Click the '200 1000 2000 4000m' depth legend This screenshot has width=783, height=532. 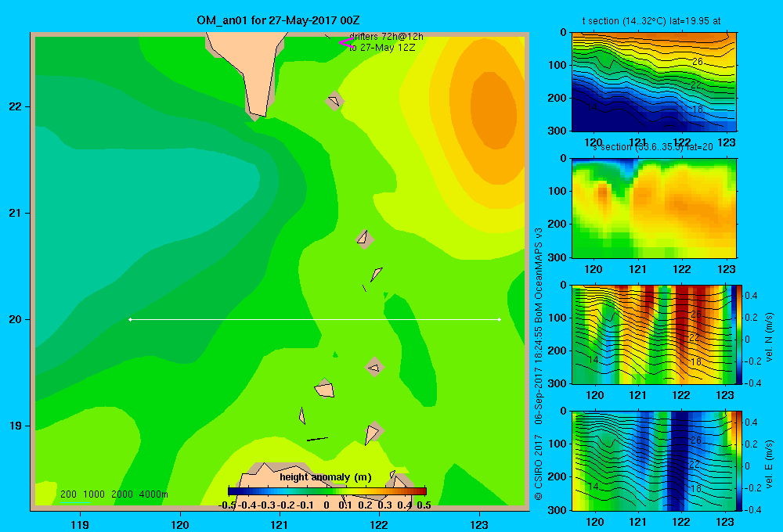pos(114,494)
